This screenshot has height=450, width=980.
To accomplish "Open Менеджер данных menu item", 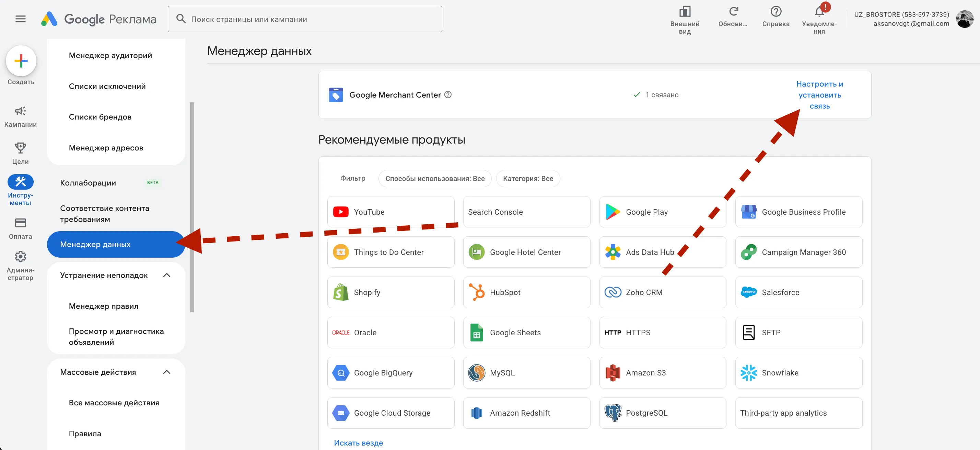I will coord(116,245).
